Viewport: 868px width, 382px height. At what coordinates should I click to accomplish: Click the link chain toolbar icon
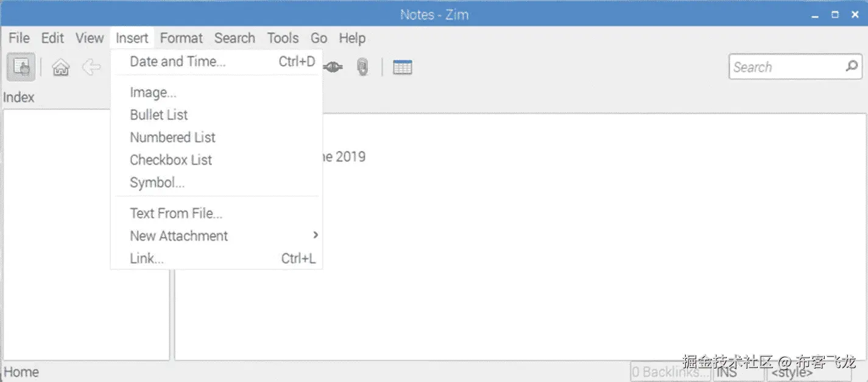tap(333, 67)
